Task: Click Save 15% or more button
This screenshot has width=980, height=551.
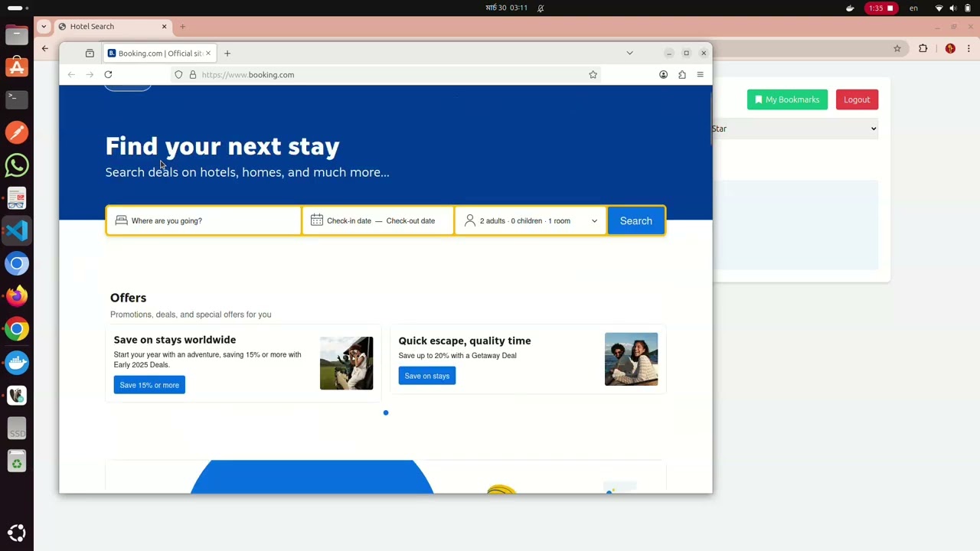Action: [x=149, y=385]
